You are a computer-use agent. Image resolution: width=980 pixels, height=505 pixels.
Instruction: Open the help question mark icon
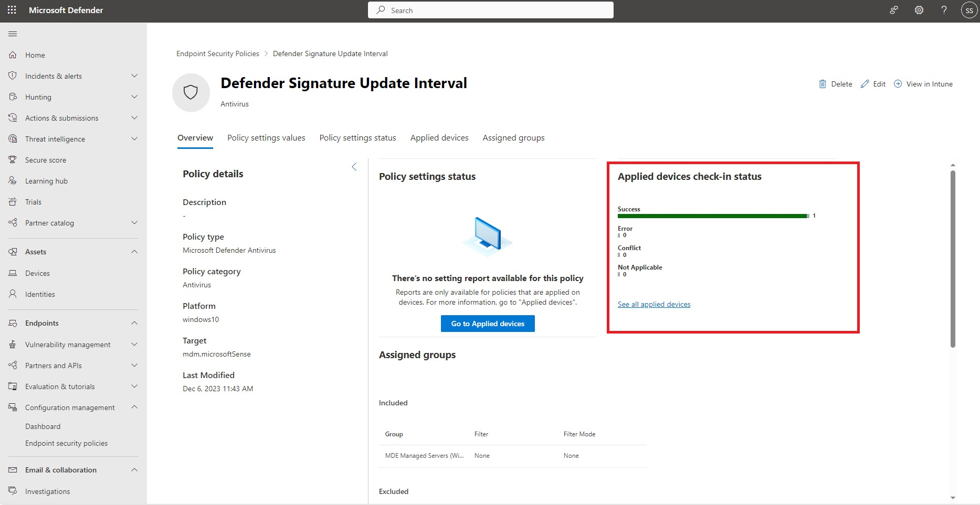(944, 10)
